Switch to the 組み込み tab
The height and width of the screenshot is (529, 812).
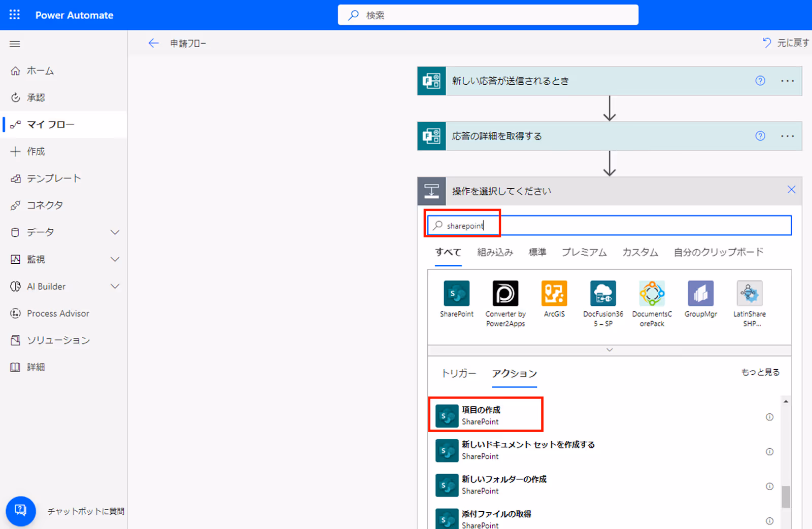pyautogui.click(x=495, y=252)
